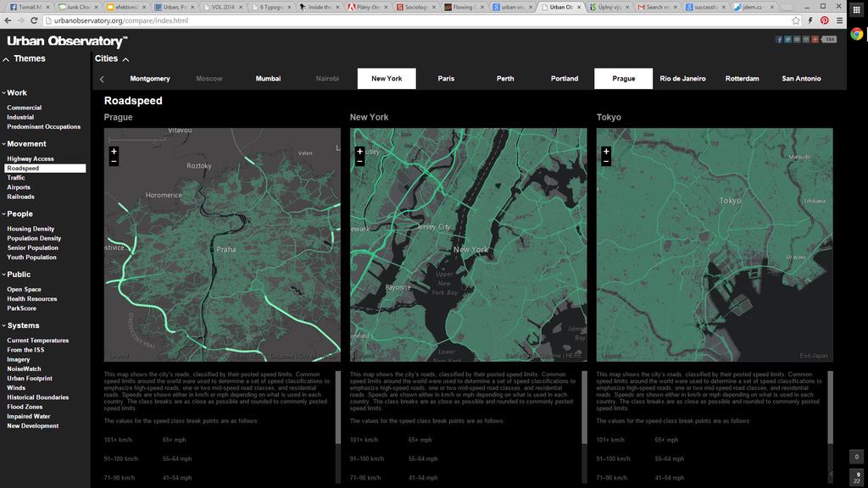Close the jdem.cz browser tab
This screenshot has height=488, width=868.
[x=772, y=7]
